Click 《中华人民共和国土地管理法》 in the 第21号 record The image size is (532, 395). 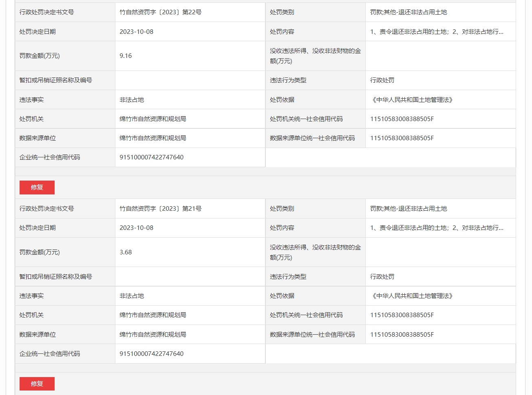click(x=411, y=296)
